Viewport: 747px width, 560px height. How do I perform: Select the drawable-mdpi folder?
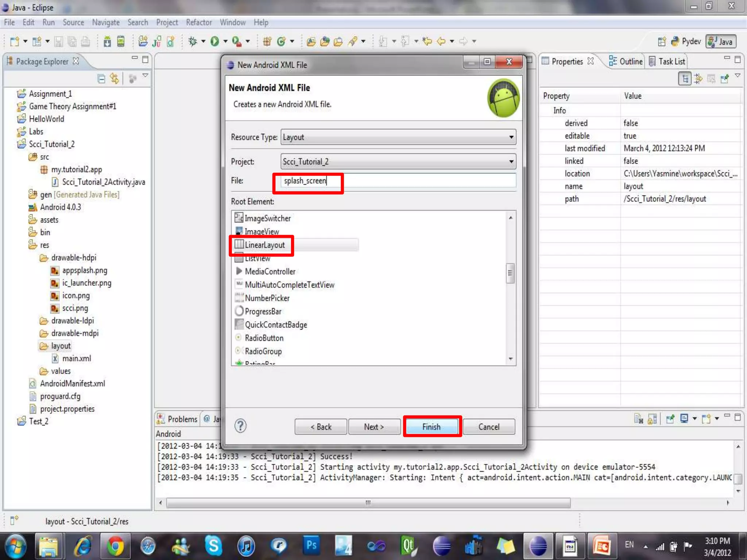(x=69, y=333)
